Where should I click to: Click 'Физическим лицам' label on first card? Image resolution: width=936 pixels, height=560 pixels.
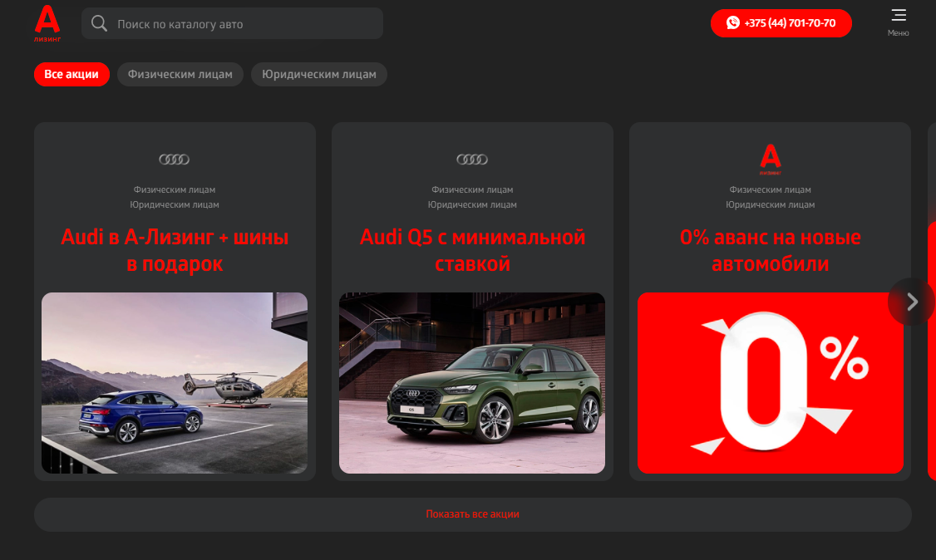pyautogui.click(x=175, y=189)
